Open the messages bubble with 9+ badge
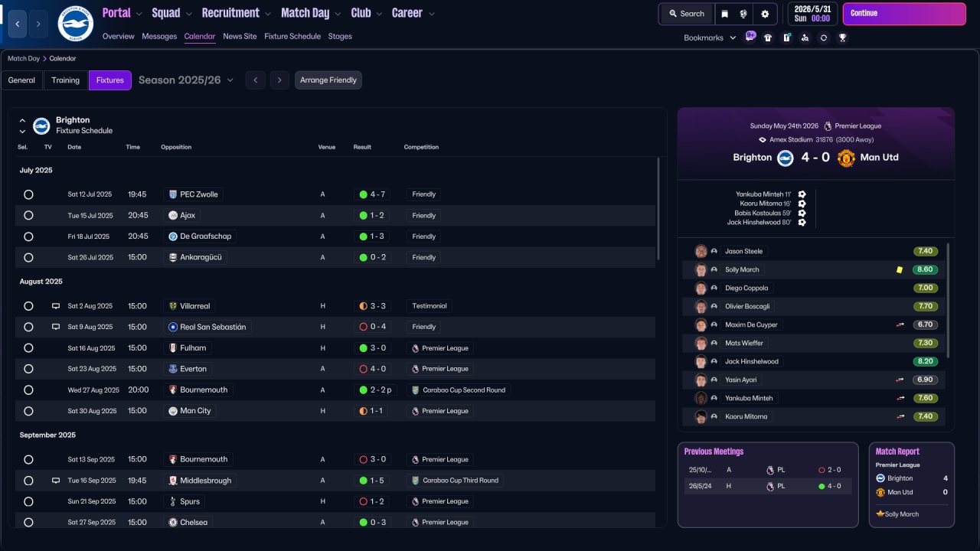The width and height of the screenshot is (980, 551). click(x=750, y=37)
